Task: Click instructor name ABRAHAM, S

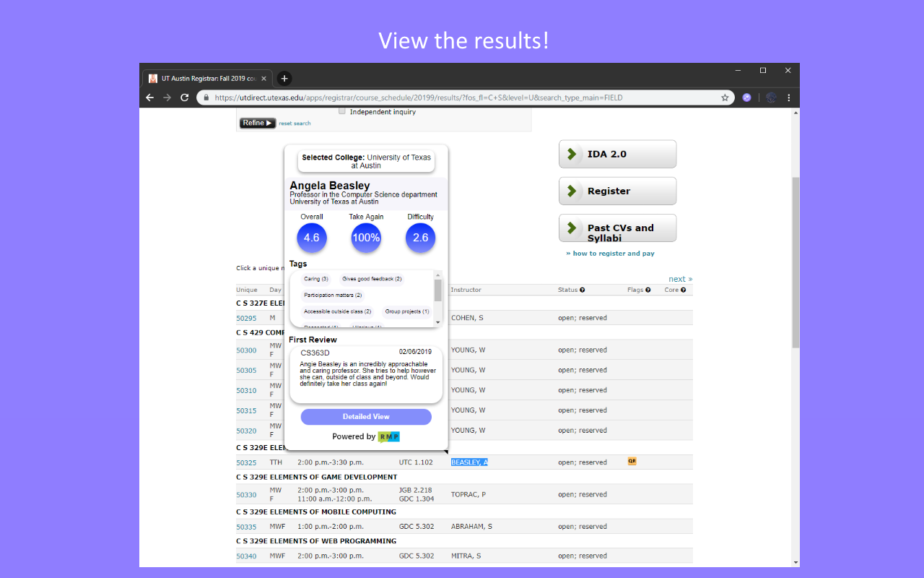Action: [471, 527]
